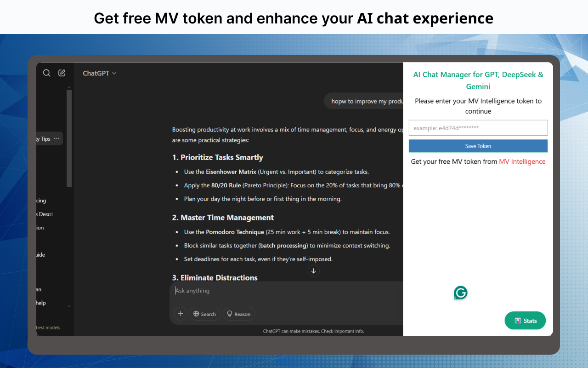Open the MV Intelligence link
This screenshot has height=368, width=588.
pos(522,161)
